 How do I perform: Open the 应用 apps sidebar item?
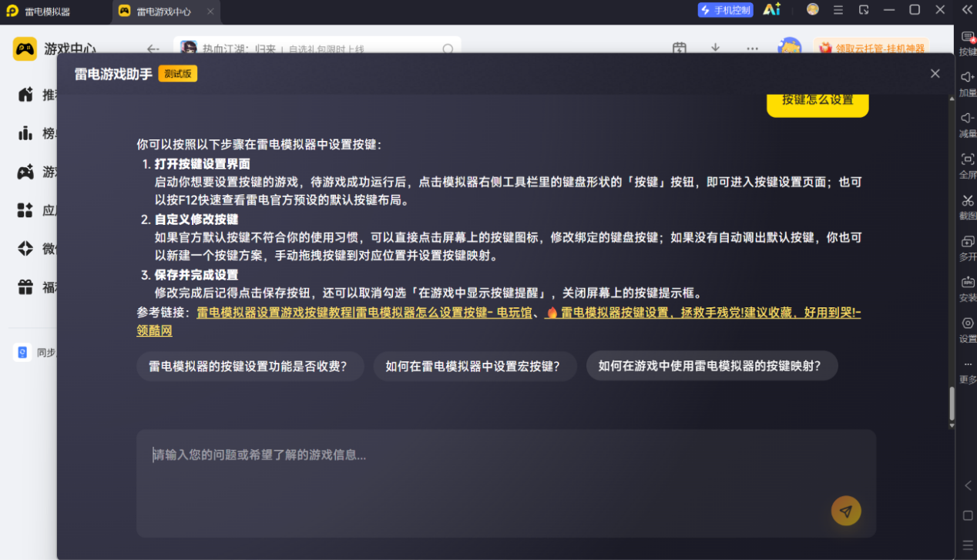[36, 210]
